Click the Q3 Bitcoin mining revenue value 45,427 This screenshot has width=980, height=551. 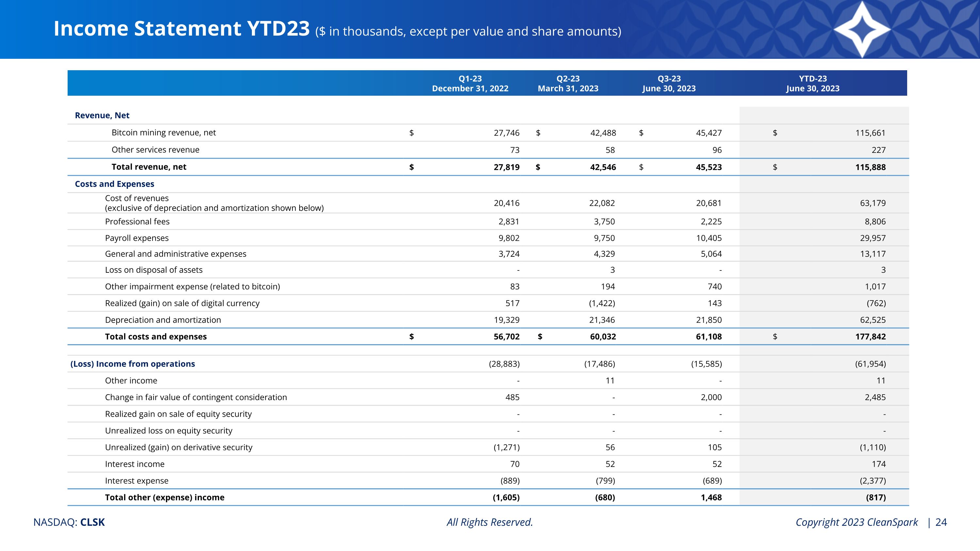(x=709, y=133)
